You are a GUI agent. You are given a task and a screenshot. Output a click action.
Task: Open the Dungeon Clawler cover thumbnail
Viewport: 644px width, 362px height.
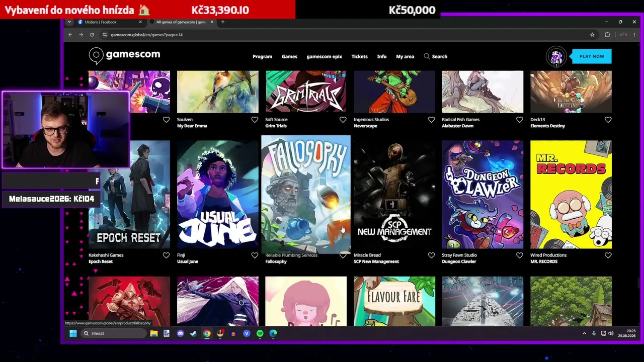point(482,195)
